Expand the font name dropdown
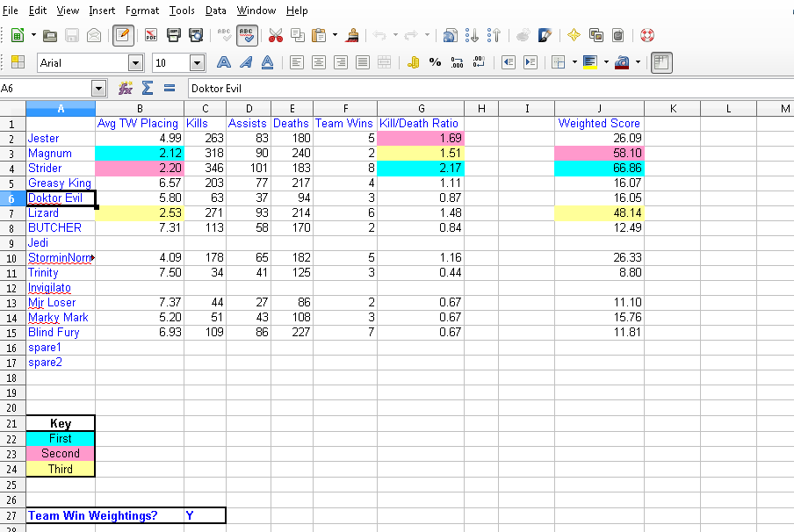The image size is (794, 532). click(x=135, y=62)
